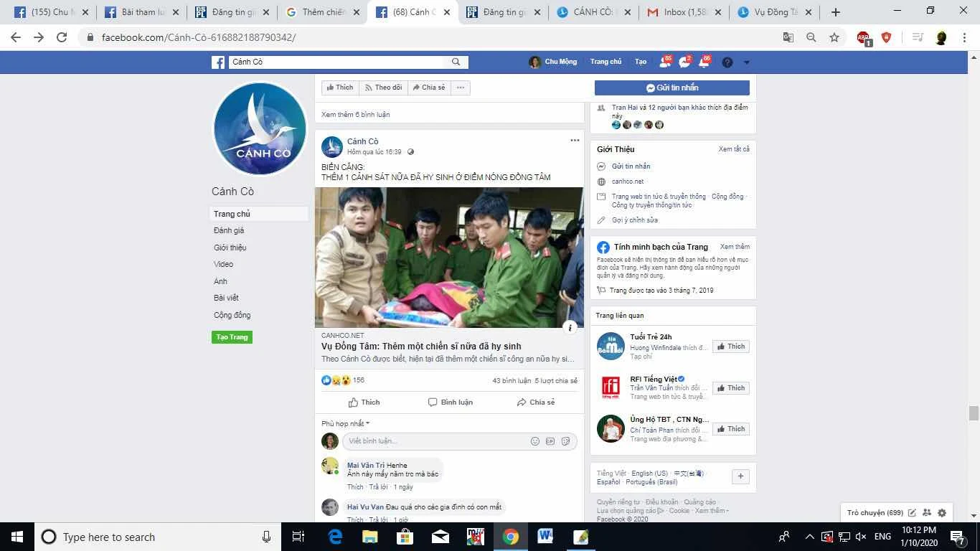Click the taskbar microphone icon

[x=266, y=537]
